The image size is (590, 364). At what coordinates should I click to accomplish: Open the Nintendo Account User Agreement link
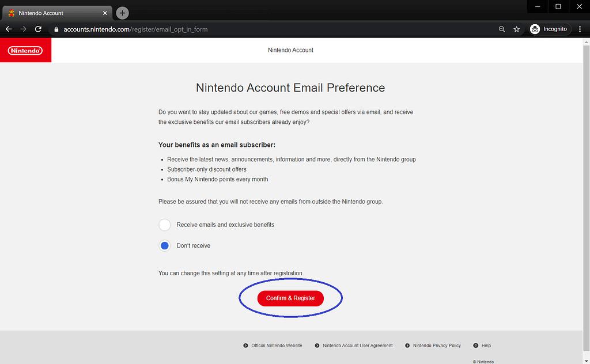click(357, 346)
